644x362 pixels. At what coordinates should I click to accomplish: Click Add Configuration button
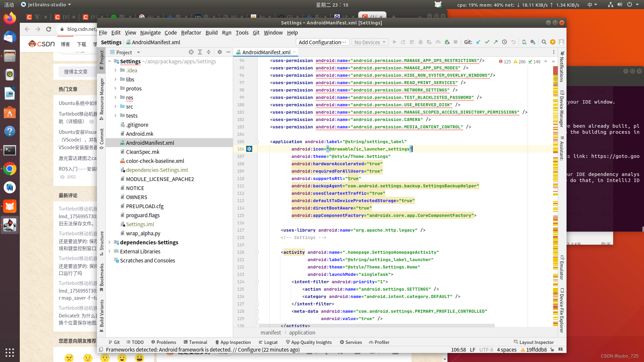[x=322, y=42]
